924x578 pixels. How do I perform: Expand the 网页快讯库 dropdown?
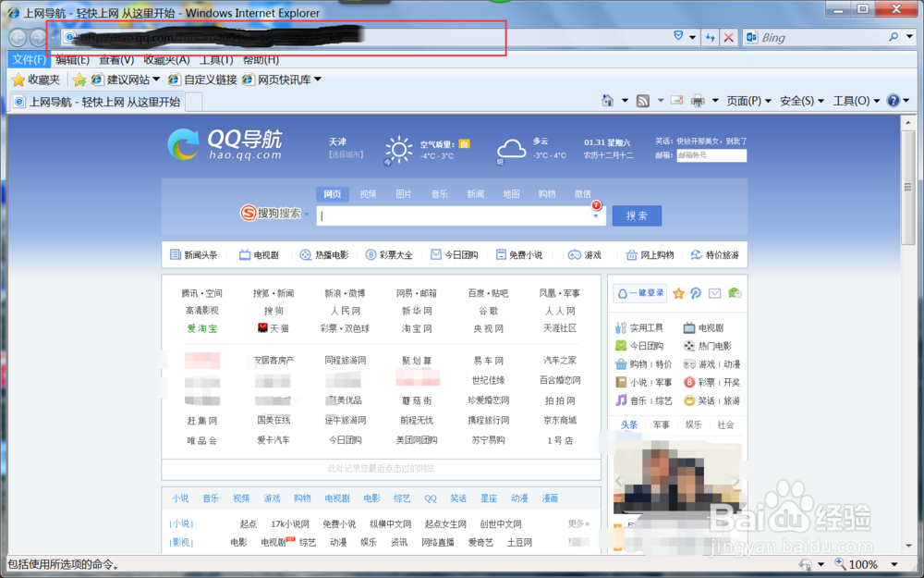(318, 80)
